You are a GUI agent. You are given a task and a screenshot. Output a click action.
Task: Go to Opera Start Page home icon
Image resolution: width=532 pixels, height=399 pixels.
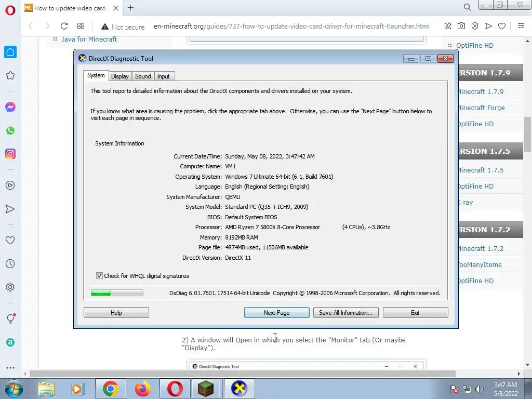[x=10, y=52]
